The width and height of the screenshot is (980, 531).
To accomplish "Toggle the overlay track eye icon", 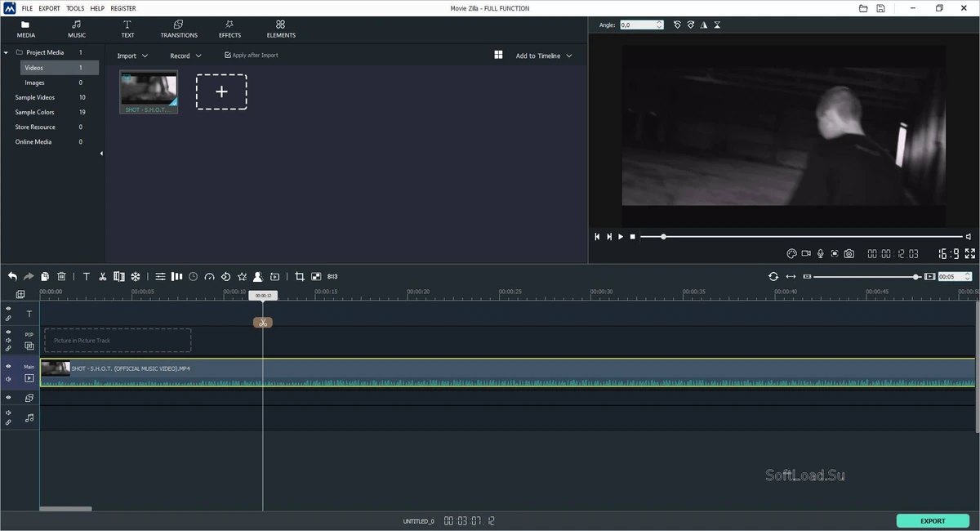I will point(8,398).
